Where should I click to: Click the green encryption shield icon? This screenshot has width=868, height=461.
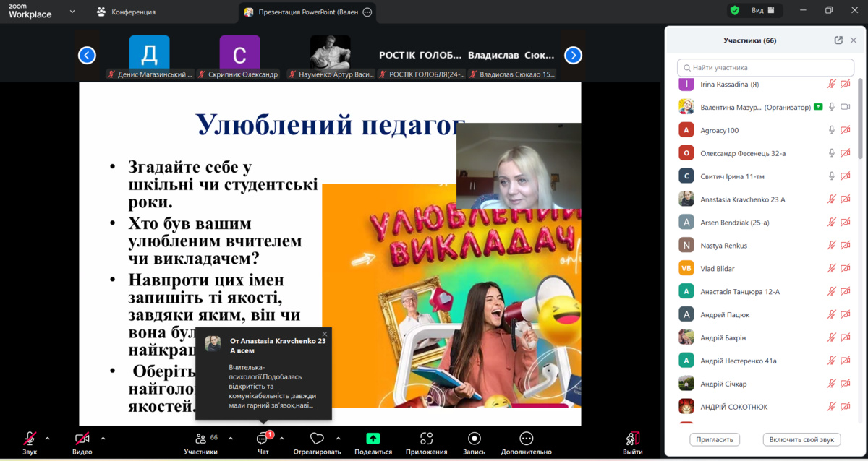point(735,11)
